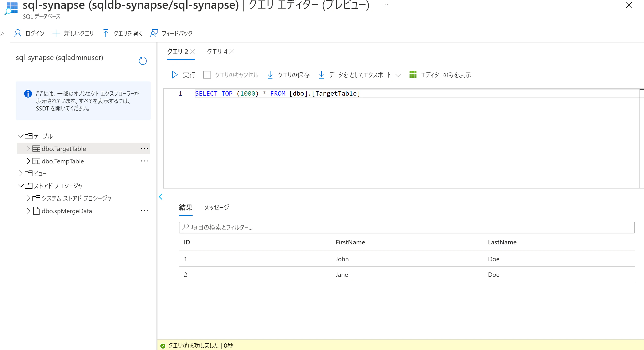Open the login option with user icon
644x350 pixels.
18,33
